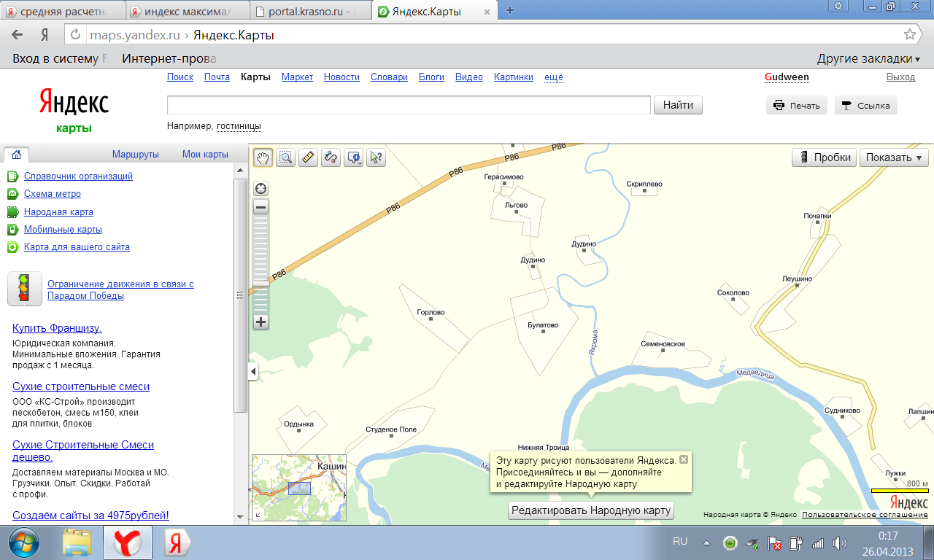Click the гостиницы example search link
The image size is (934, 560).
[239, 126]
